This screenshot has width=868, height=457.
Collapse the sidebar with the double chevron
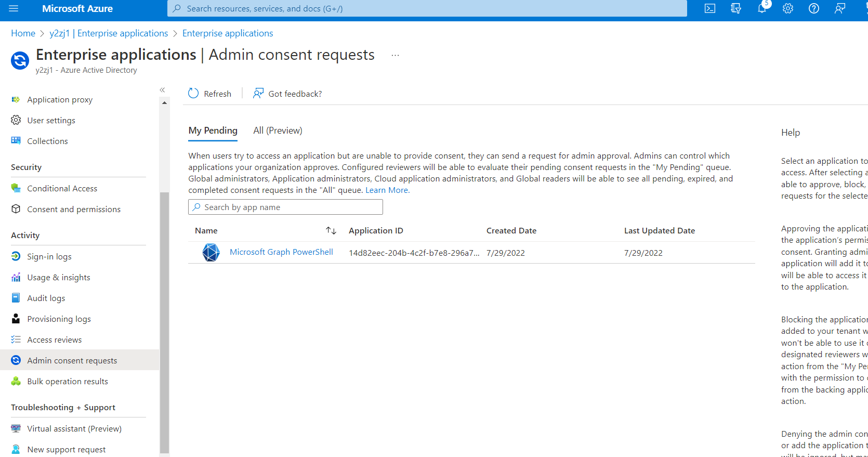pos(162,90)
